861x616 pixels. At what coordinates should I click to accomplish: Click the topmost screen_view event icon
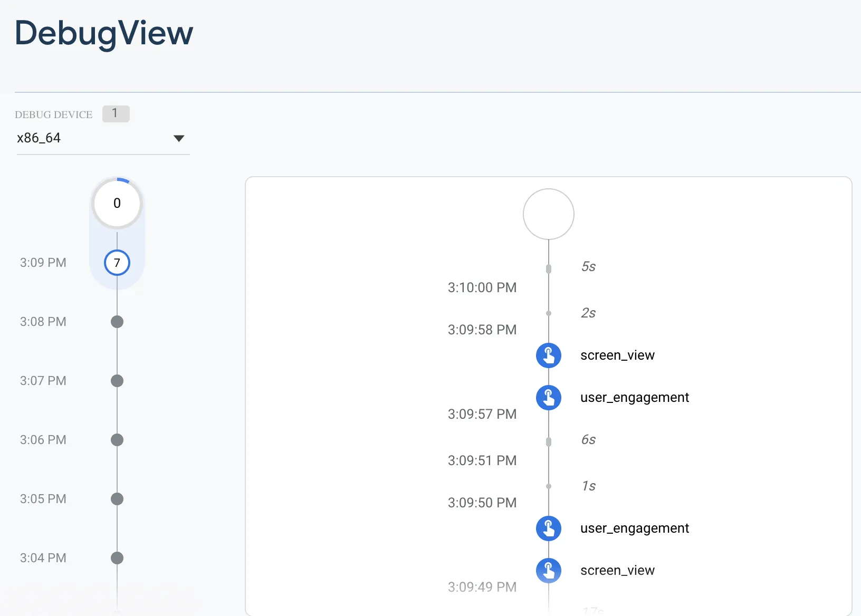(549, 355)
